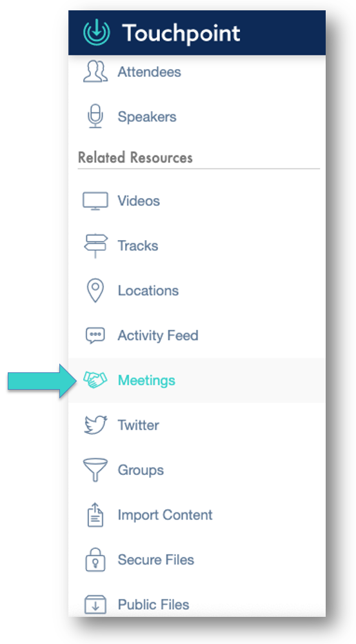Screen dimensions: 356x644
Task: Click the Tracks signpost icon
Action: (95, 246)
